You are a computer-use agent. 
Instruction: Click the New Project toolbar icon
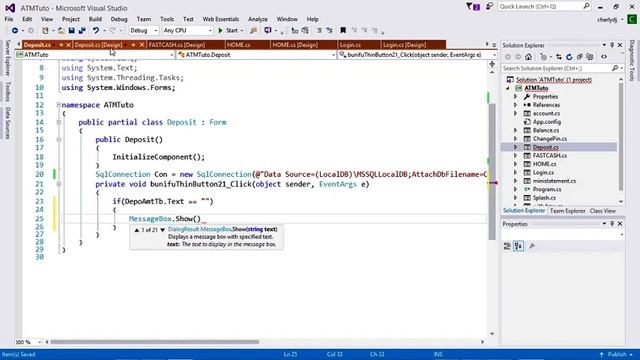(x=45, y=31)
